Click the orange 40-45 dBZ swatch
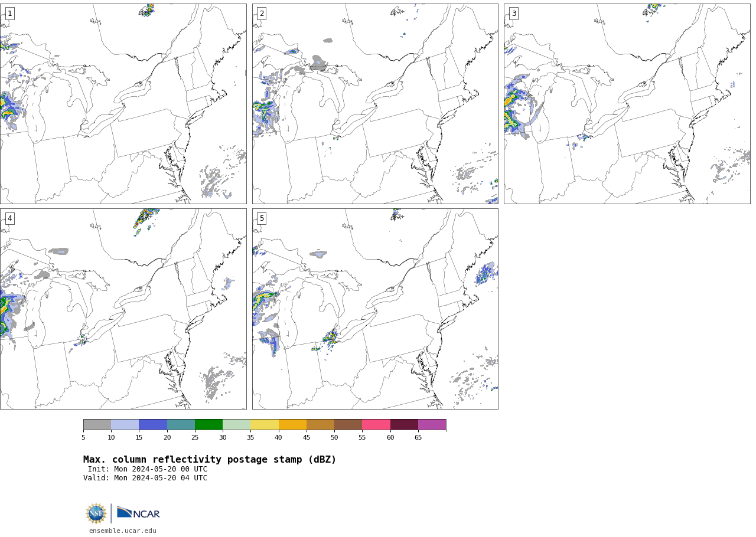The width and height of the screenshot is (756, 537). coord(292,425)
